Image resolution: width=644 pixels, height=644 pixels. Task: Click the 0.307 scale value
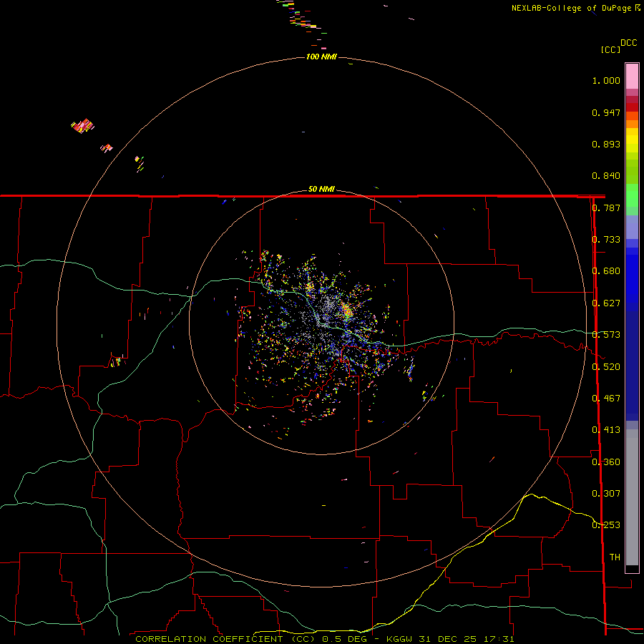[x=606, y=494]
